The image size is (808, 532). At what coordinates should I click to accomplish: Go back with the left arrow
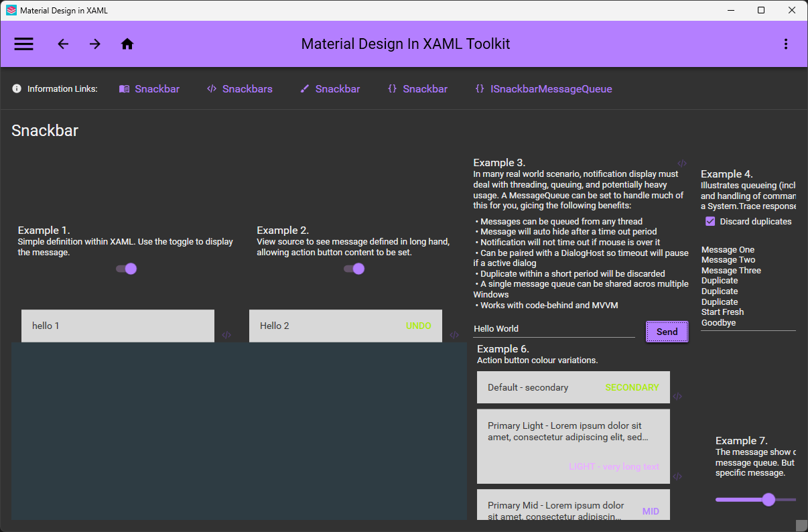63,44
